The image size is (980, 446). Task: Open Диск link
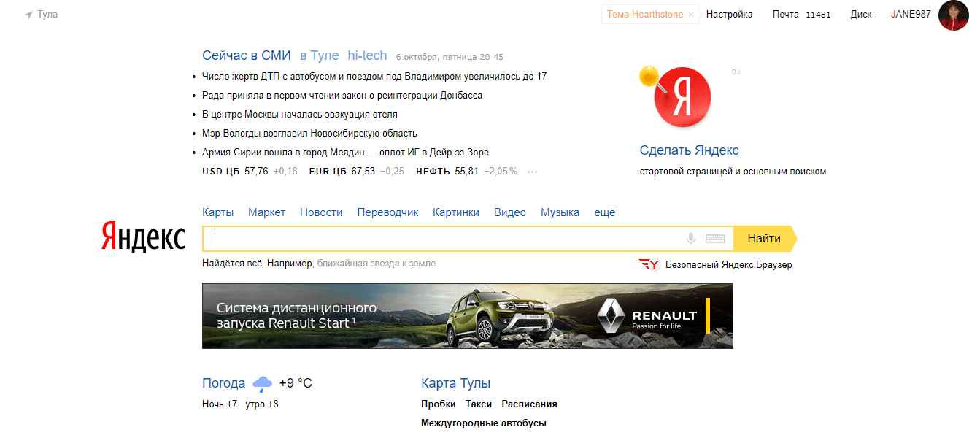[x=861, y=15]
